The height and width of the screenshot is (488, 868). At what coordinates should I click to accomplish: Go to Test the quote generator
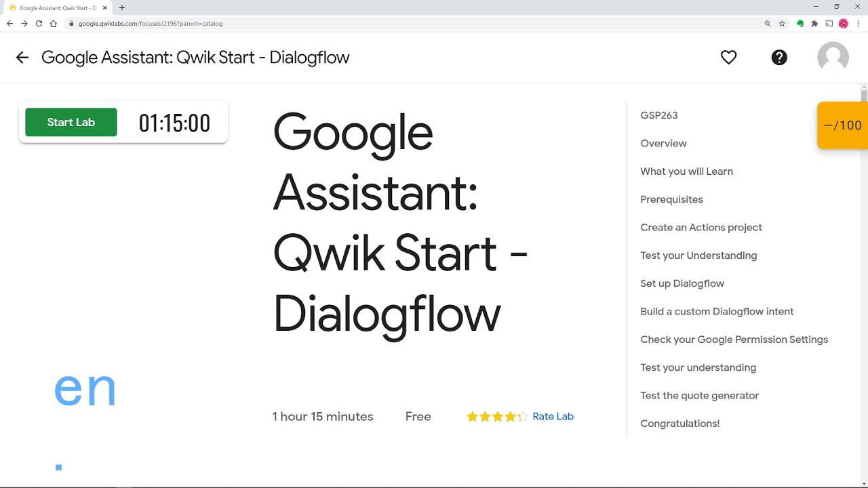click(x=699, y=395)
